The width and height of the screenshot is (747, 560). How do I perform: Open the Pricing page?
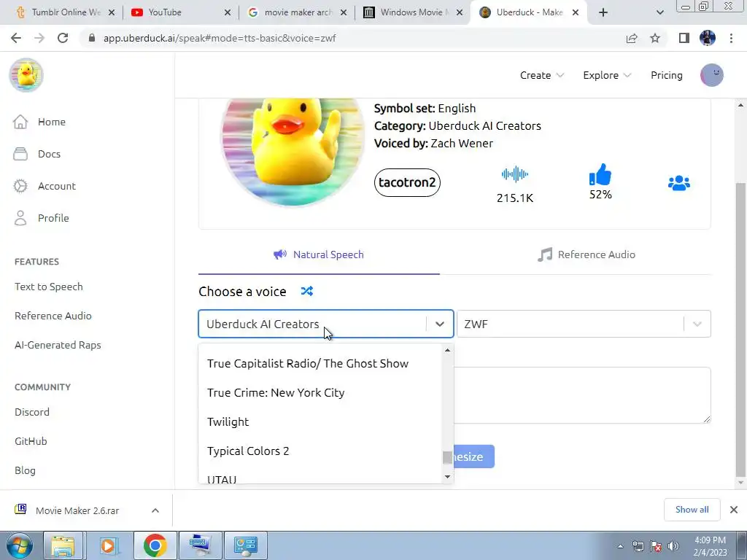tap(667, 75)
